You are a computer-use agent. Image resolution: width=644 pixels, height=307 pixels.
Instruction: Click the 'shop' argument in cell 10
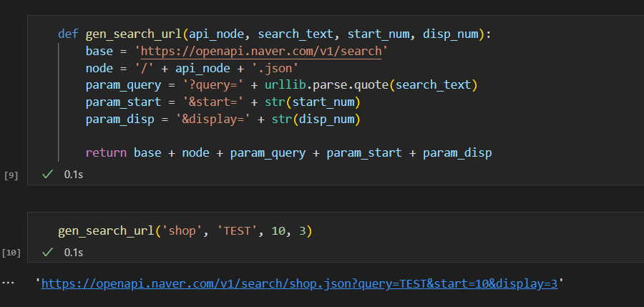(x=182, y=231)
